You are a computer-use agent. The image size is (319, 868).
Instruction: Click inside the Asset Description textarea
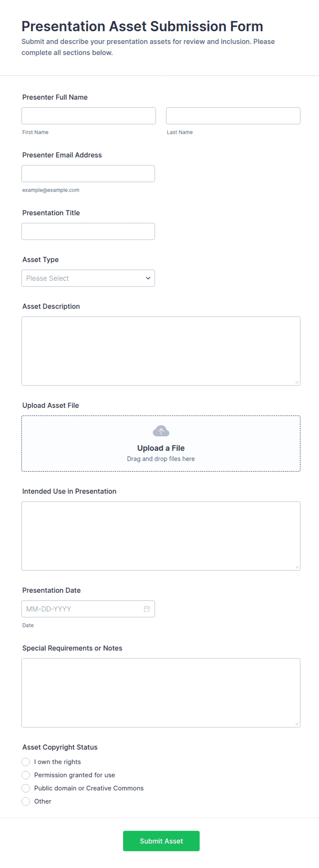[x=161, y=351]
